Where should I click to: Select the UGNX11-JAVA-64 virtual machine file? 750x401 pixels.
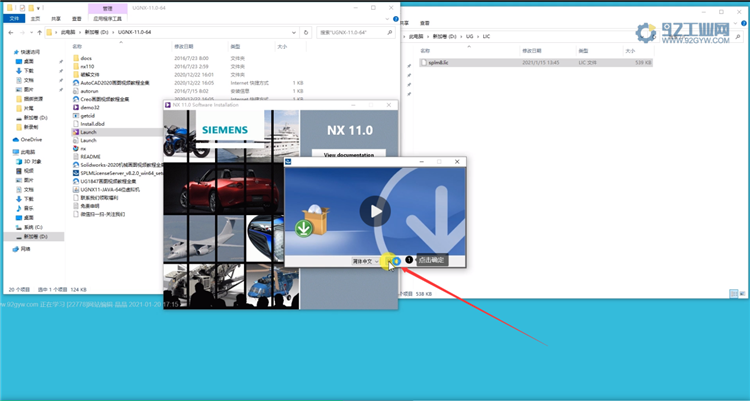(x=110, y=189)
